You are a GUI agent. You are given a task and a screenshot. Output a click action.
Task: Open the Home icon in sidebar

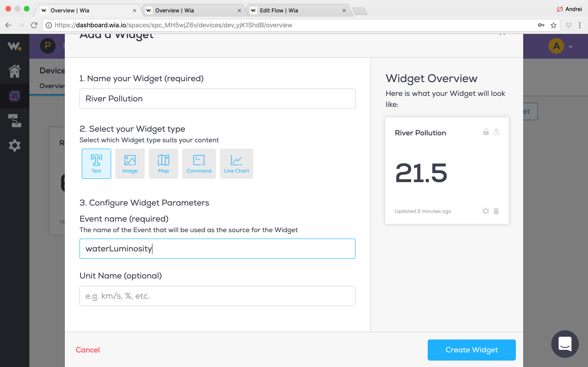pyautogui.click(x=14, y=71)
